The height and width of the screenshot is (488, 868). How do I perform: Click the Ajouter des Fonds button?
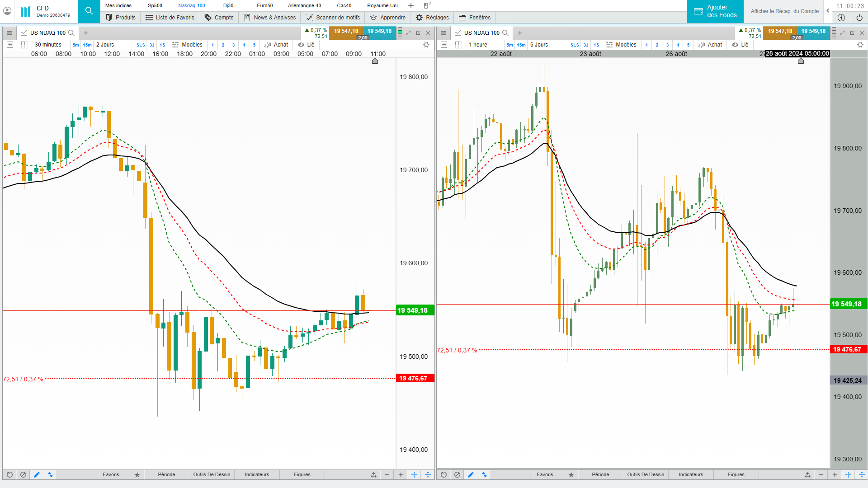715,11
